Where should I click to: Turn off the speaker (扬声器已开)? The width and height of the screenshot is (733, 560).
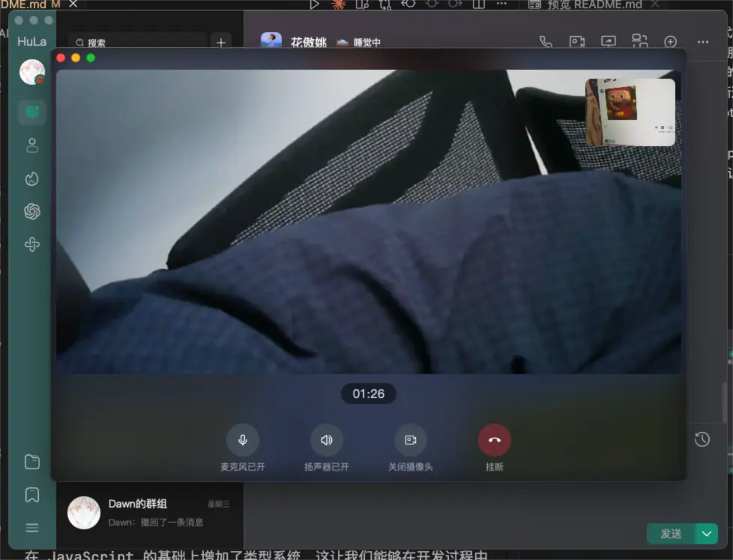[x=326, y=440]
